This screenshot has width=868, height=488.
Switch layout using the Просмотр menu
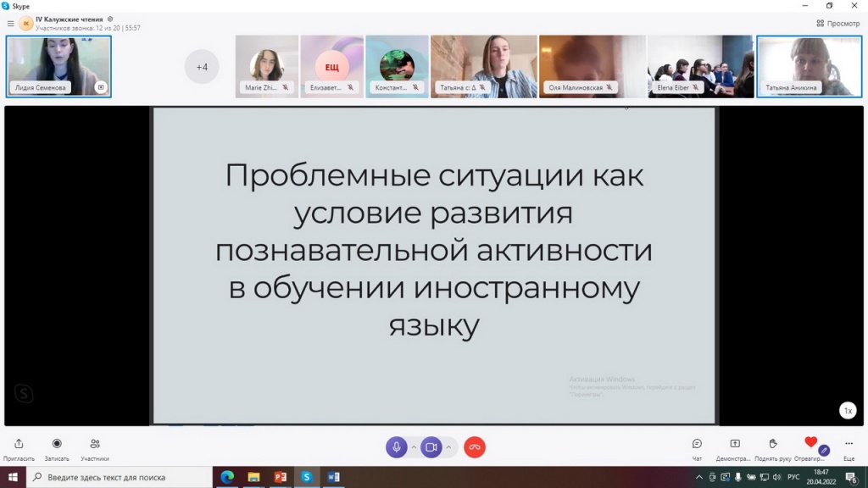[x=837, y=24]
